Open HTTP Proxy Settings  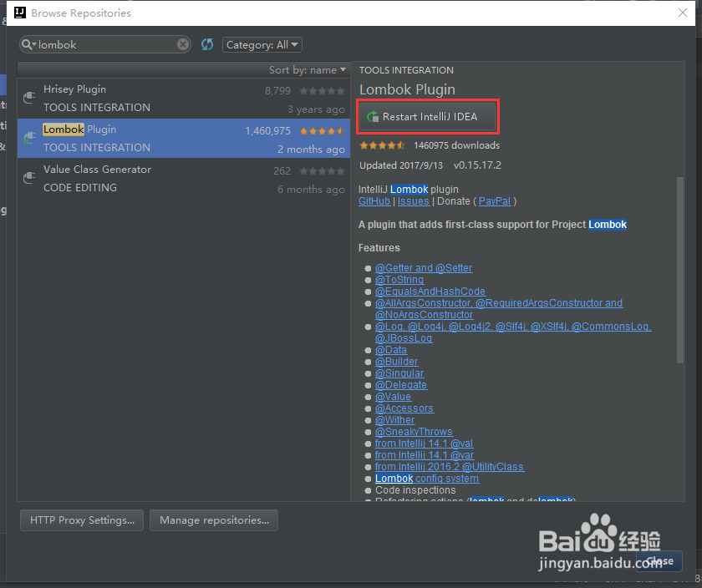[x=82, y=520]
